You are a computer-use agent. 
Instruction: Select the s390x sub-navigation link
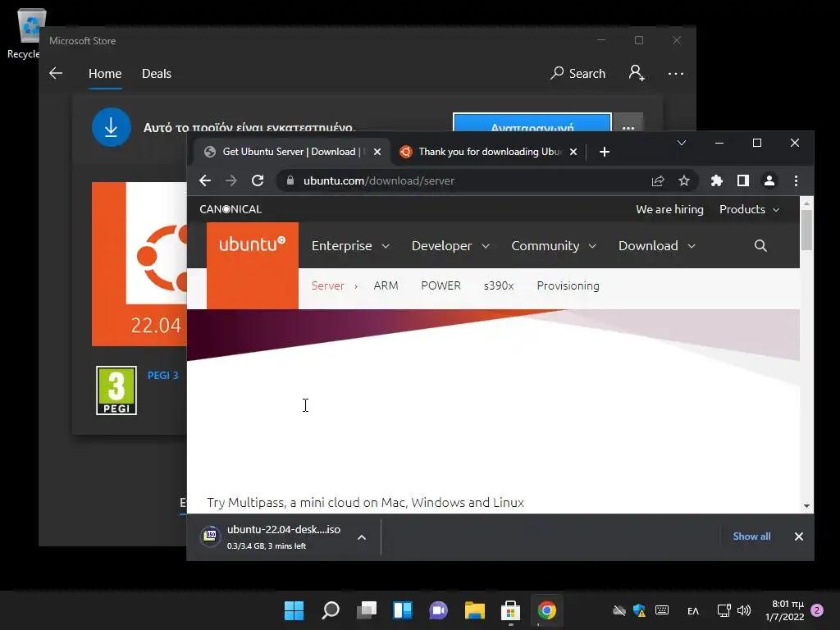pyautogui.click(x=499, y=286)
